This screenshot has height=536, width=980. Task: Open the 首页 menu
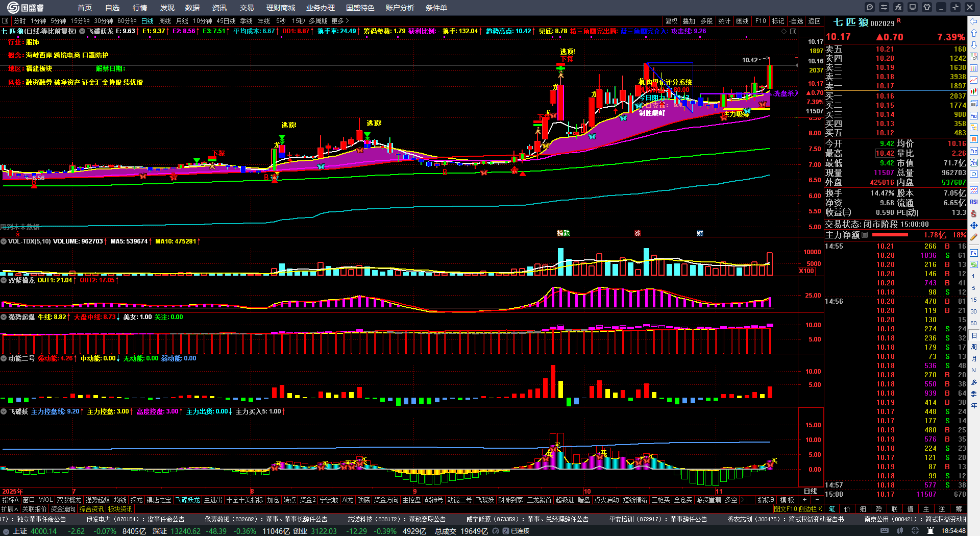coord(85,8)
